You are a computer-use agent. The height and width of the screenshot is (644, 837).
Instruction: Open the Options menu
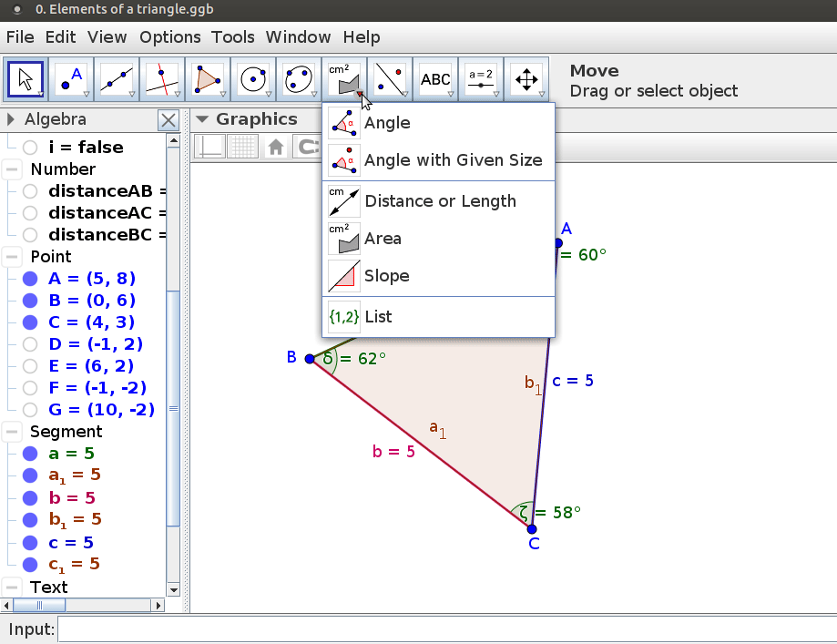point(170,37)
